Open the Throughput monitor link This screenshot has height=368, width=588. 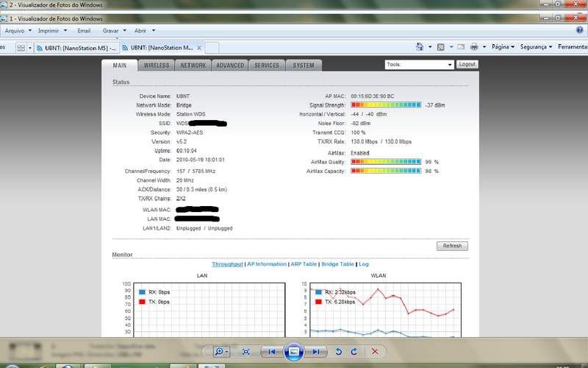pyautogui.click(x=227, y=264)
